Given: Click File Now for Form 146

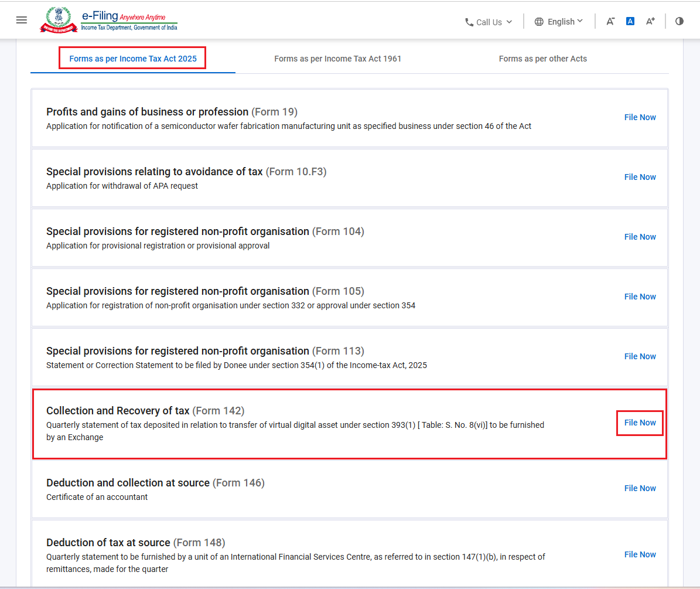Looking at the screenshot, I should coord(640,488).
